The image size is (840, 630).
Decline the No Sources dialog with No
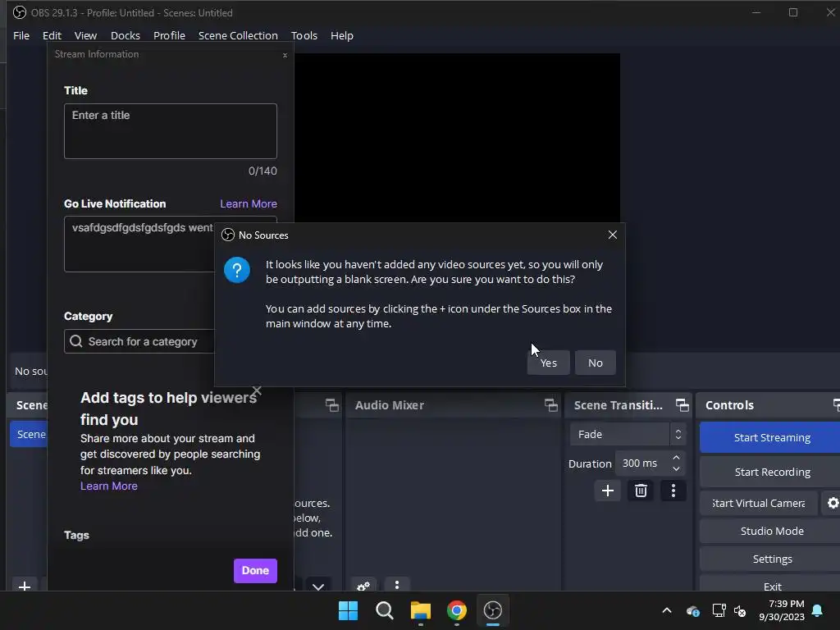point(596,363)
